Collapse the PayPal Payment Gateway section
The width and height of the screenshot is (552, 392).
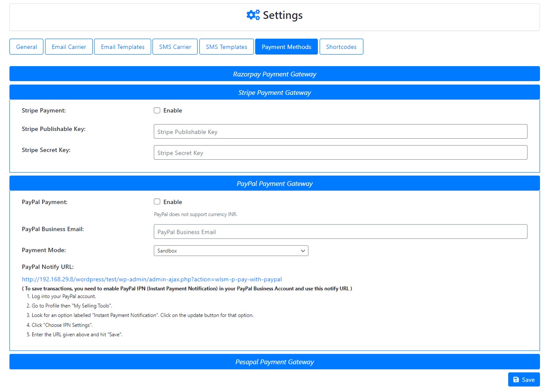(x=274, y=183)
